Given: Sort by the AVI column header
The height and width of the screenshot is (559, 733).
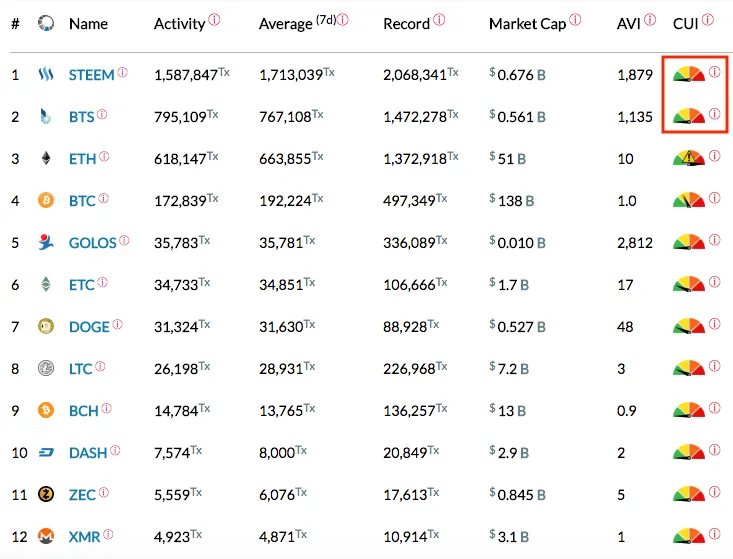Looking at the screenshot, I should click(x=628, y=23).
